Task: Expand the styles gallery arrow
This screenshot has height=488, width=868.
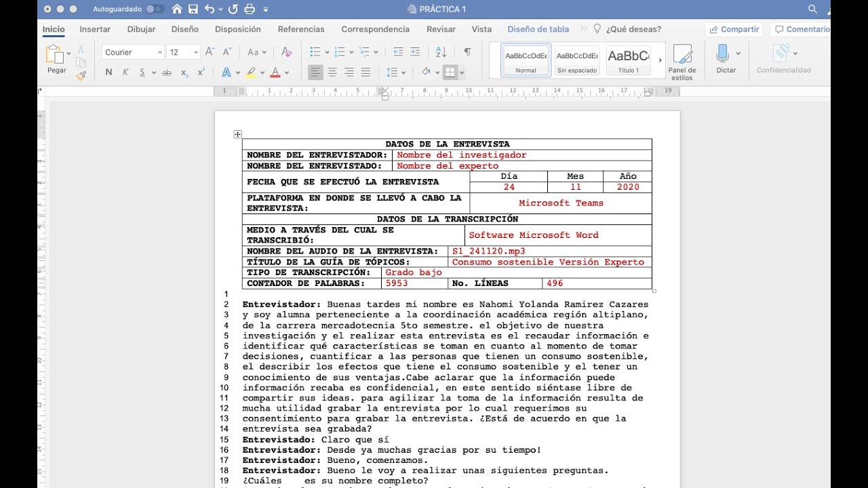Action: coord(660,60)
